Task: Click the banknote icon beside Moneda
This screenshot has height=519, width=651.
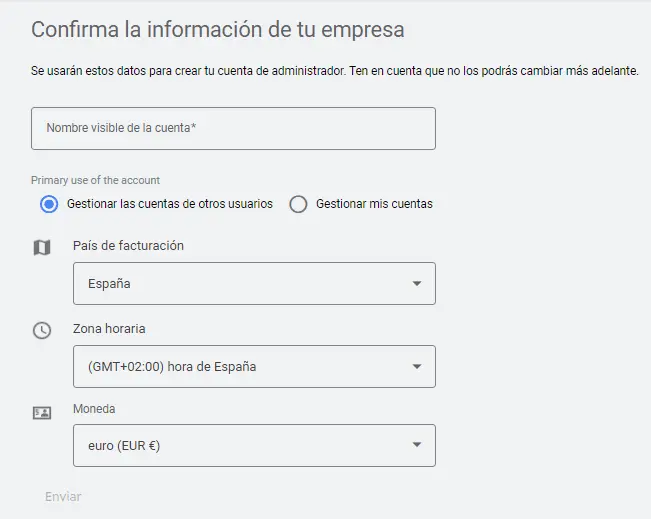Action: click(41, 412)
